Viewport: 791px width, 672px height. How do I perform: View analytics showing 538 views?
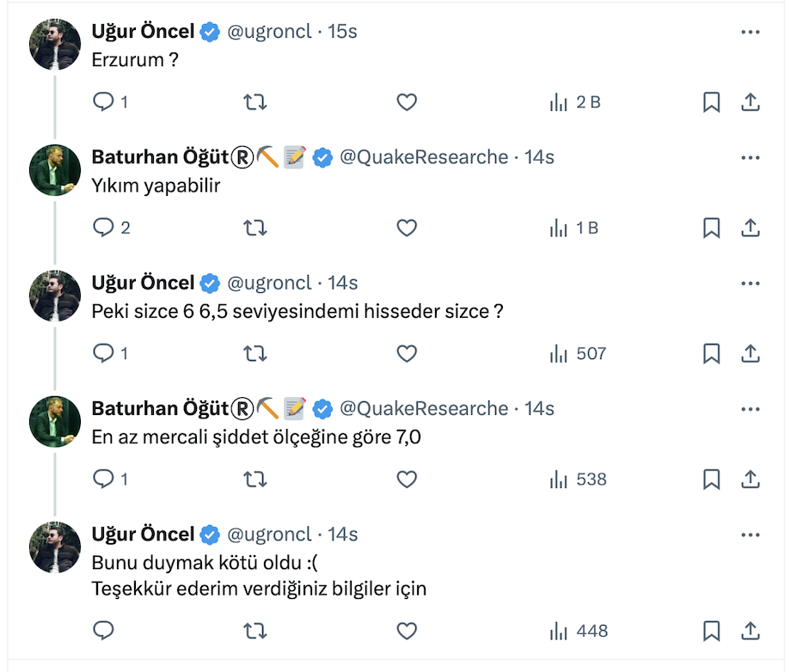tap(578, 479)
